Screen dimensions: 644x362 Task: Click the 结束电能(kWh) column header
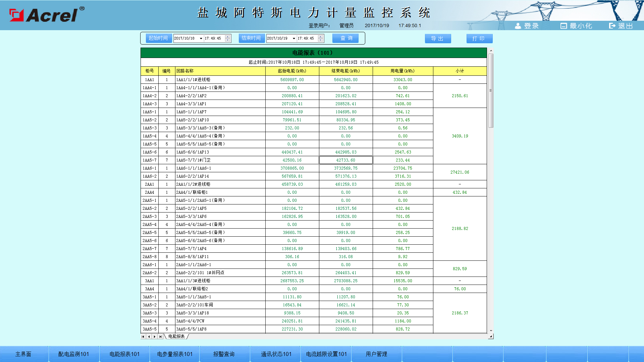[x=346, y=71]
